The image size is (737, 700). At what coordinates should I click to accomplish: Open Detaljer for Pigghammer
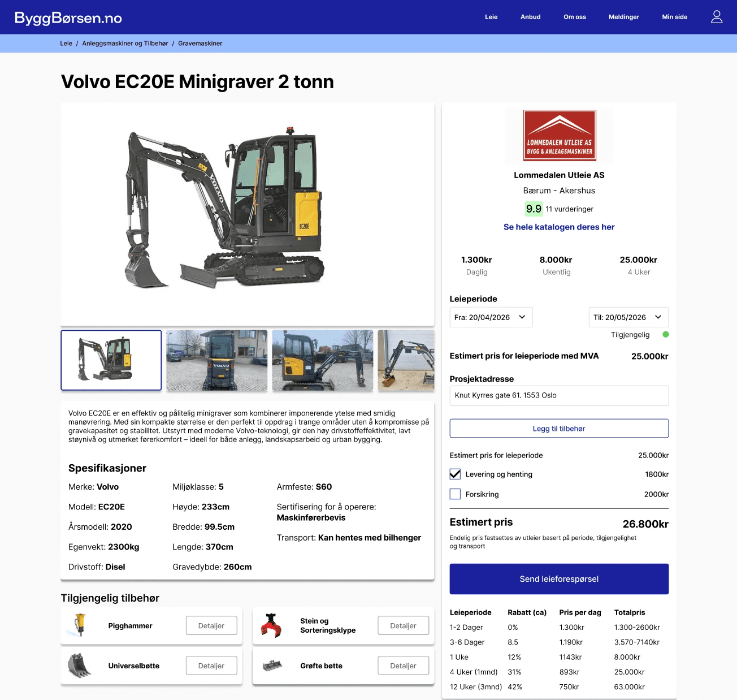(x=211, y=625)
